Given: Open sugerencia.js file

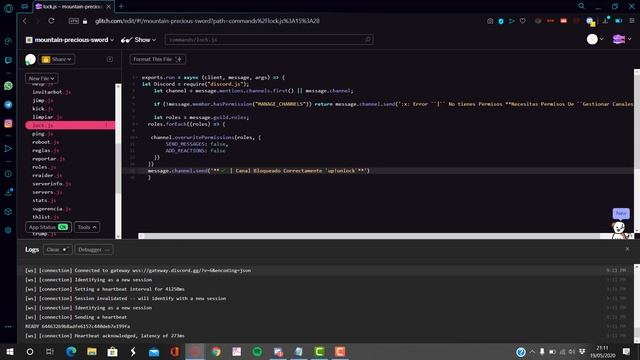Looking at the screenshot, I should pyautogui.click(x=51, y=209).
